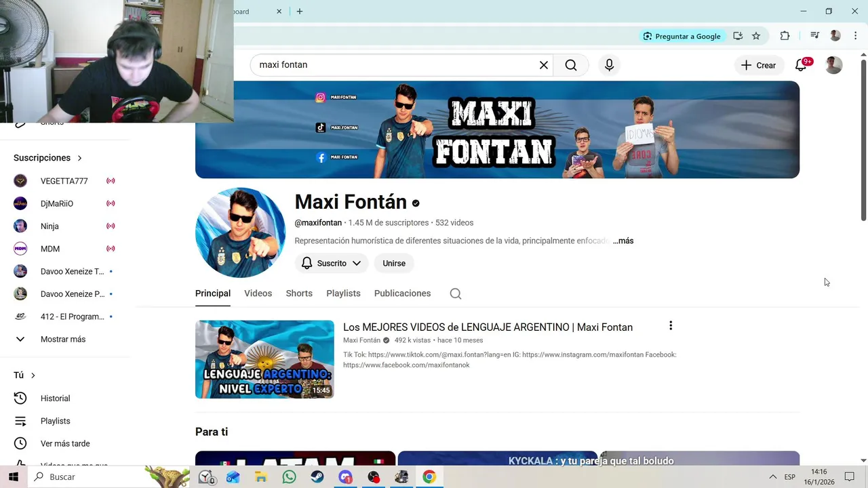Screen dimensions: 868x488
Task: Expand channel description with ...más
Action: tap(623, 241)
